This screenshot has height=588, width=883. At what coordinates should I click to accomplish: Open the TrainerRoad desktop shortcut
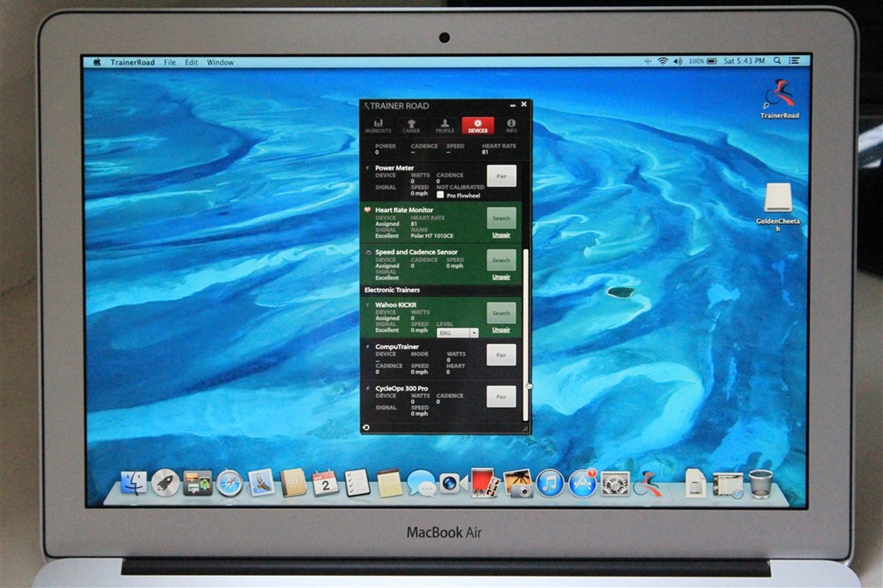click(780, 99)
